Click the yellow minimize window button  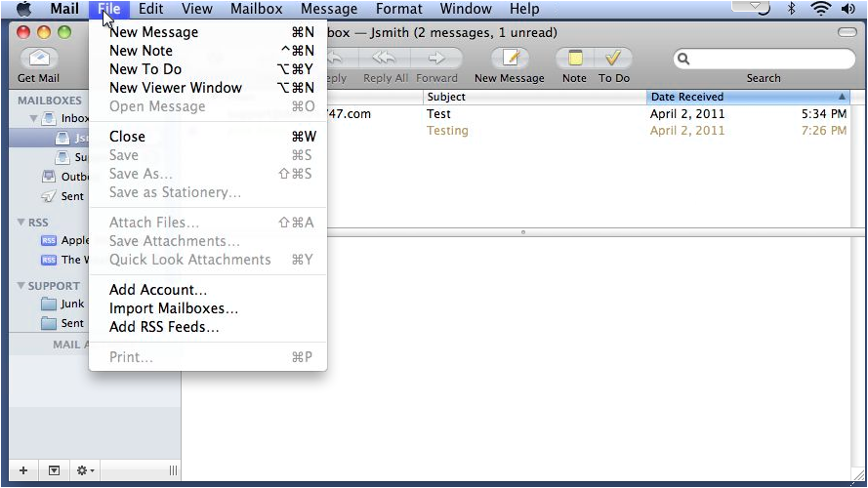click(44, 32)
